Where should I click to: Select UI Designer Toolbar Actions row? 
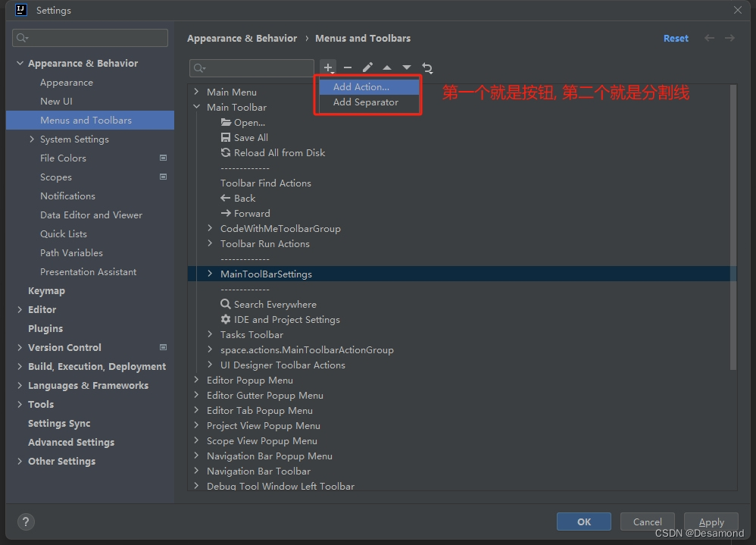pos(283,365)
